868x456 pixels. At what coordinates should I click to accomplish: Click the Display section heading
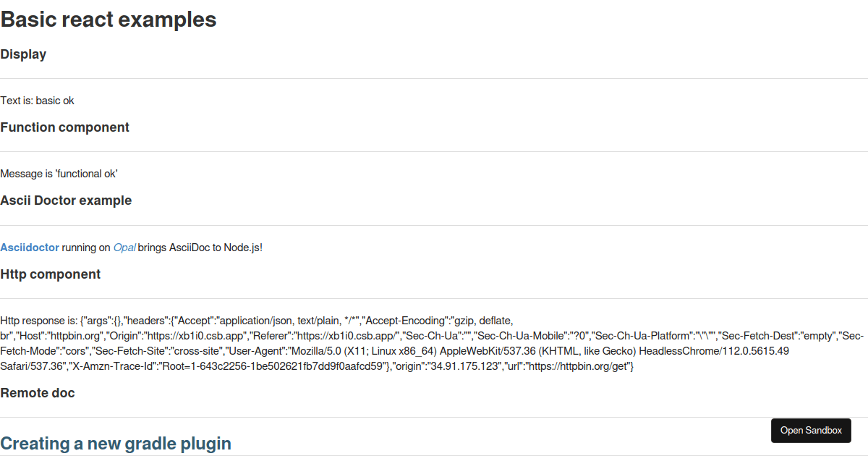coord(23,54)
